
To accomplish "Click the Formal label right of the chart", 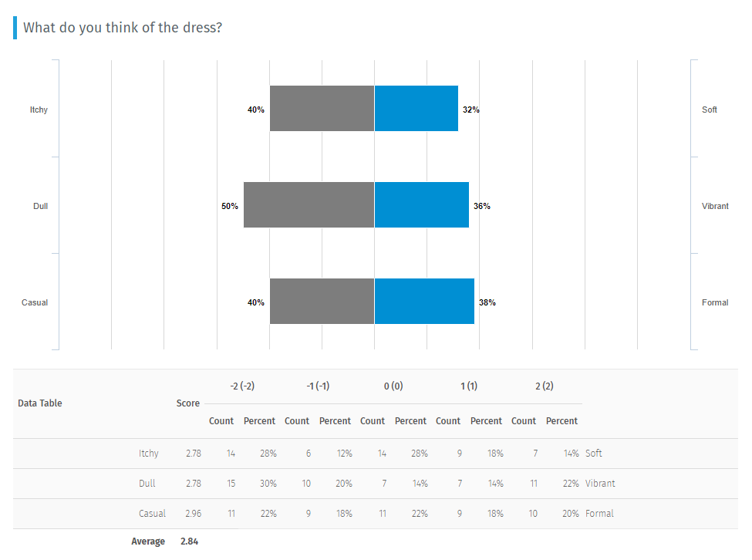I will pos(715,302).
